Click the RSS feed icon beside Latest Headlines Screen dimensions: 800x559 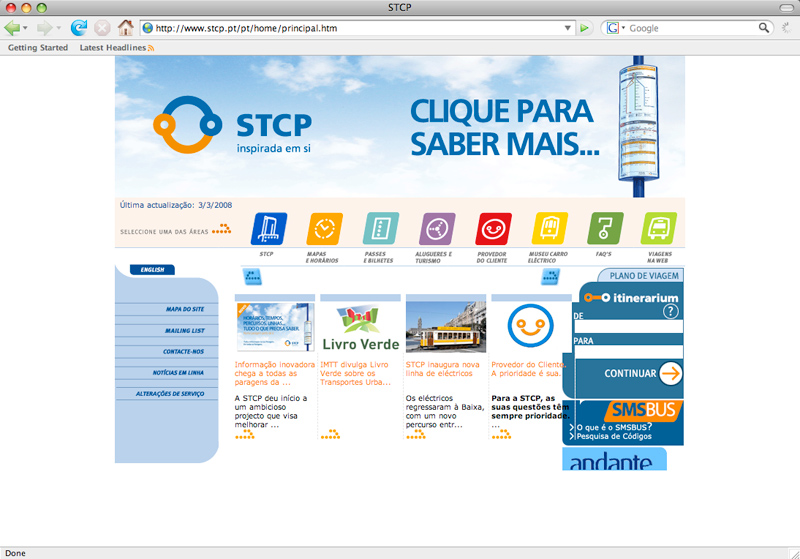click(x=151, y=48)
